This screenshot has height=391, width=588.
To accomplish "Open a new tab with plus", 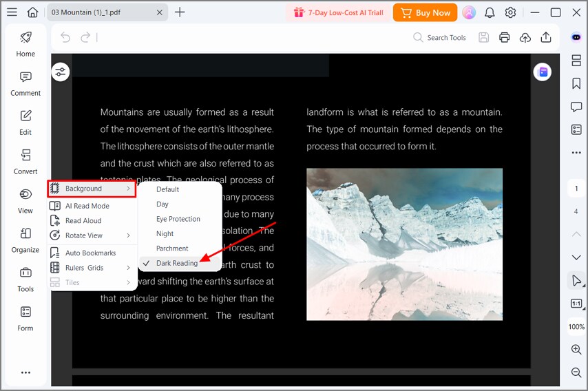I will (x=180, y=12).
